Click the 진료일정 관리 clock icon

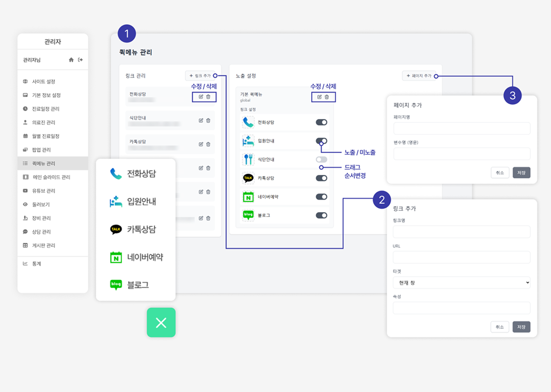click(25, 109)
